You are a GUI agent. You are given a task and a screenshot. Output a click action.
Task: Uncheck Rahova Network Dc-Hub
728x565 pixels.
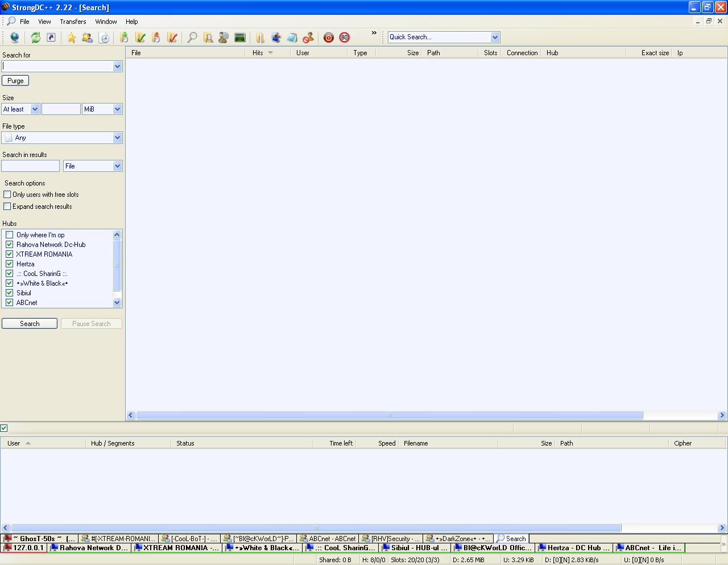pos(10,245)
